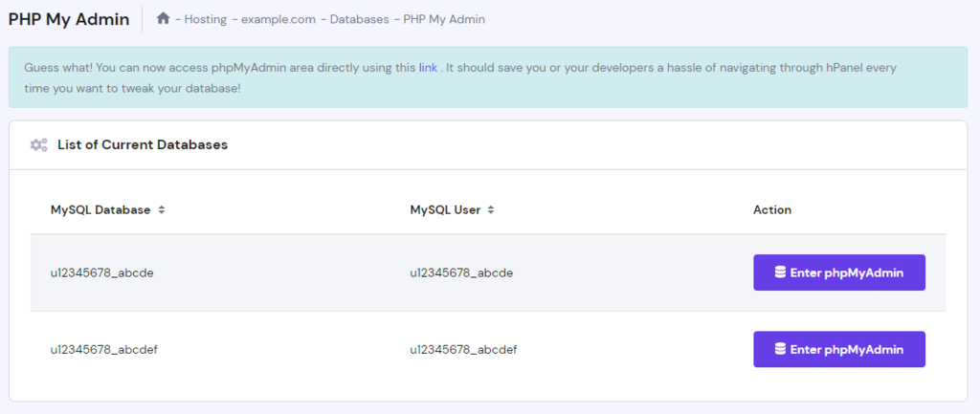The image size is (980, 414).
Task: Click the sort arrows next to MySQL User
Action: (491, 209)
